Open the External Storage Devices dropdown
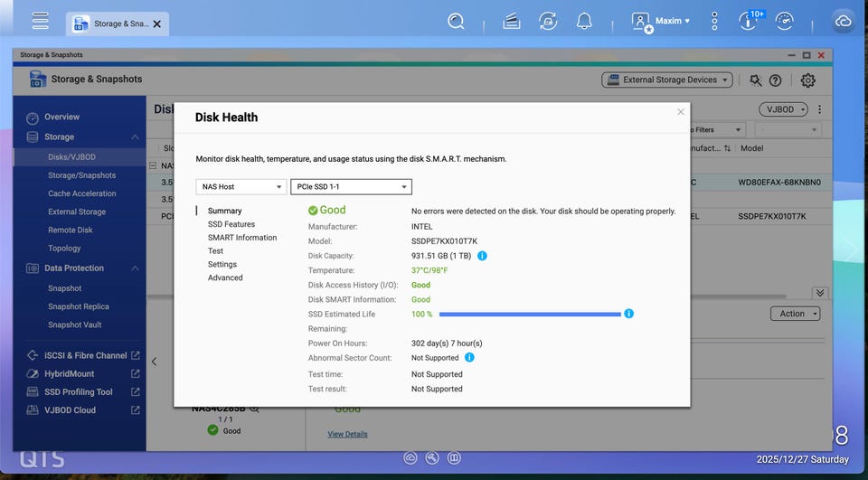The height and width of the screenshot is (480, 868). 665,80
